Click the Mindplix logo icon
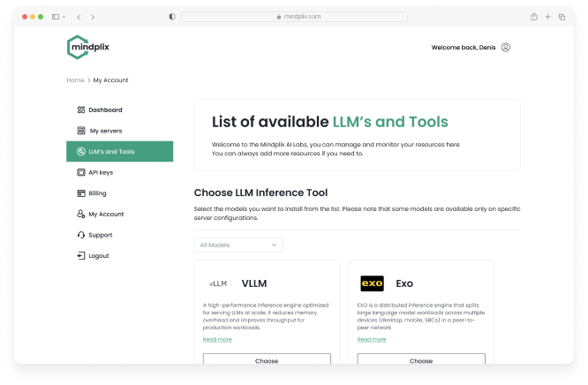 [77, 47]
